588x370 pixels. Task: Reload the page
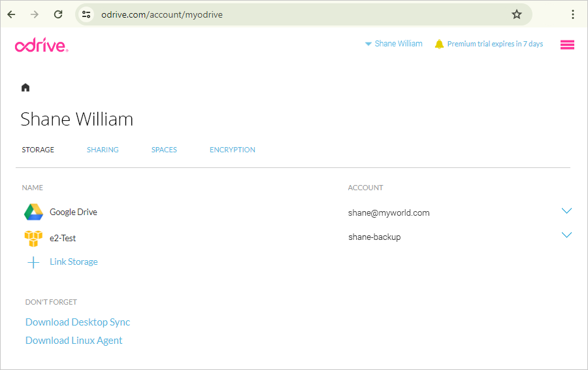click(58, 14)
